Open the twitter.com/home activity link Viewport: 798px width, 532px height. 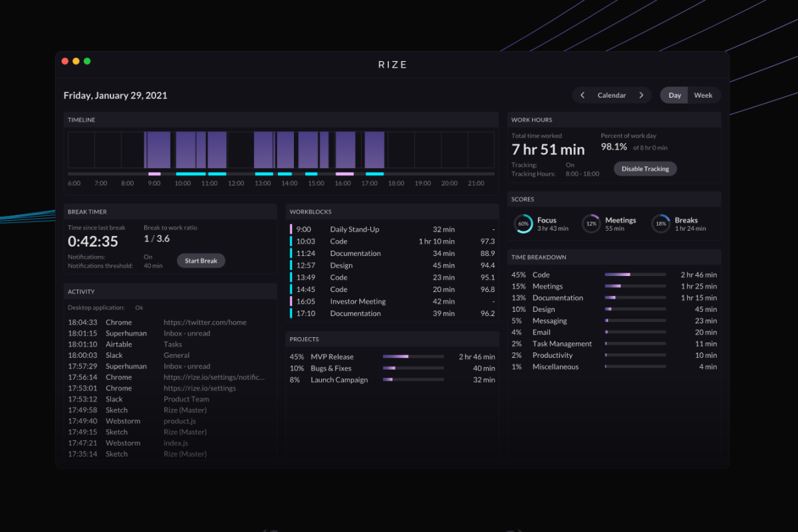click(x=205, y=323)
